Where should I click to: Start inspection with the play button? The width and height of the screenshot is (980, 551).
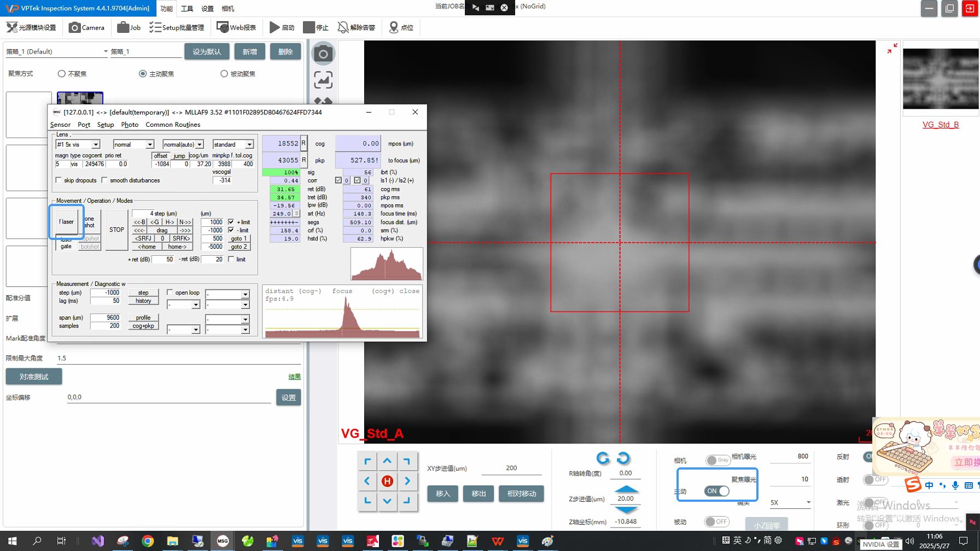point(282,27)
